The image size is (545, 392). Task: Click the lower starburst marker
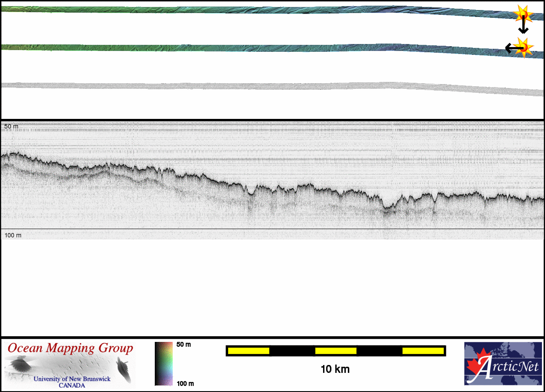coord(523,47)
